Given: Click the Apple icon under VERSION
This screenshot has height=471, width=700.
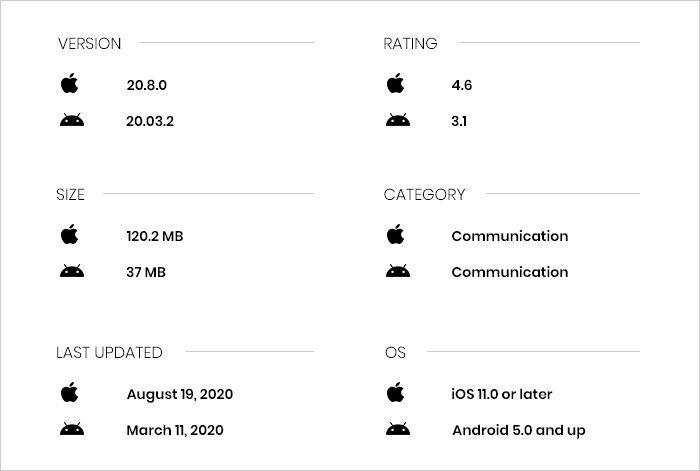Looking at the screenshot, I should [x=69, y=85].
